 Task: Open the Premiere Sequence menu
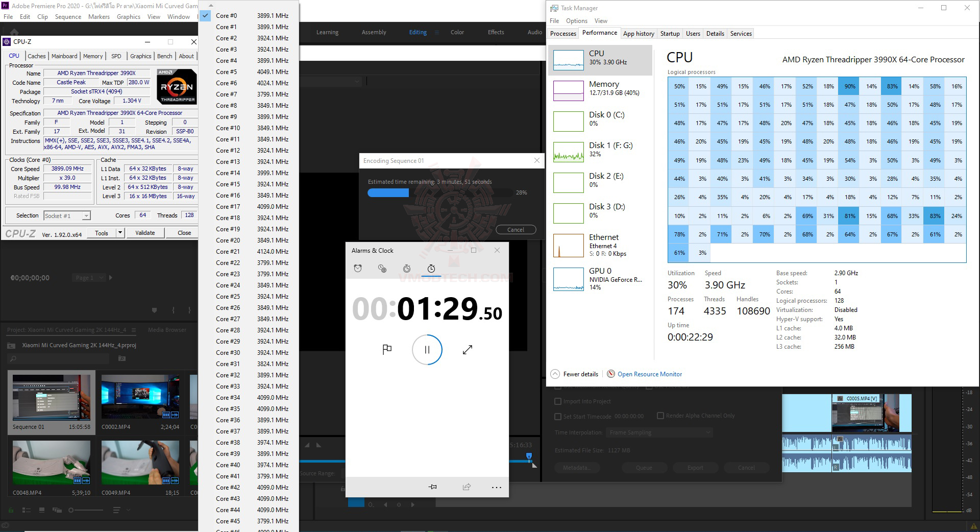tap(68, 17)
